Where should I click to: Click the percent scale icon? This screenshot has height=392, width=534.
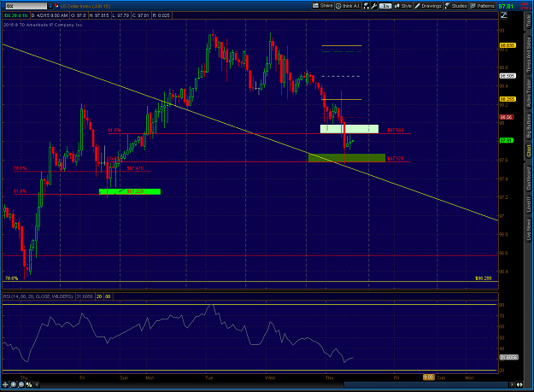point(29,384)
